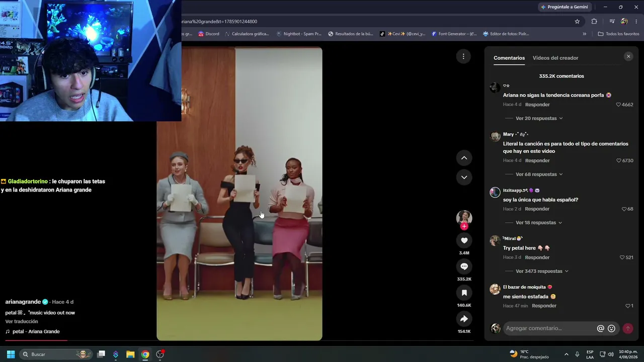Screen dimensions: 644x362
Task: Open the 'Font Generator' bookmark
Action: (x=454, y=34)
